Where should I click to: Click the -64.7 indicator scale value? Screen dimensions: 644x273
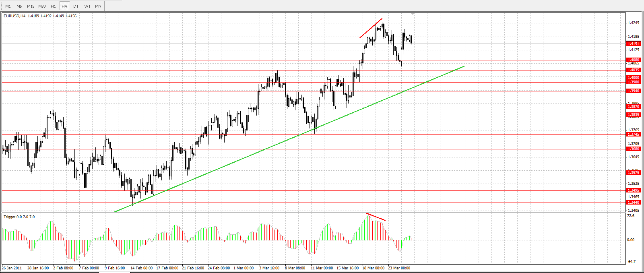point(631,262)
